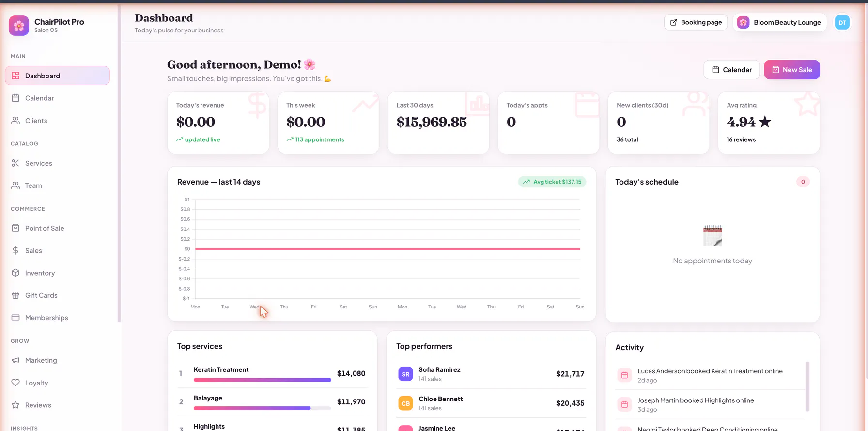
Task: Click the Services scissors icon
Action: 15,163
